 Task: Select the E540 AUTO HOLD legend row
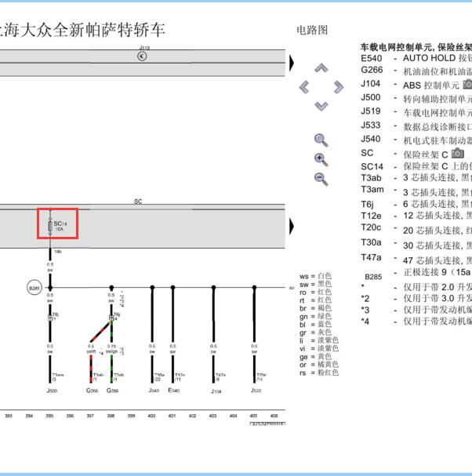pos(416,58)
